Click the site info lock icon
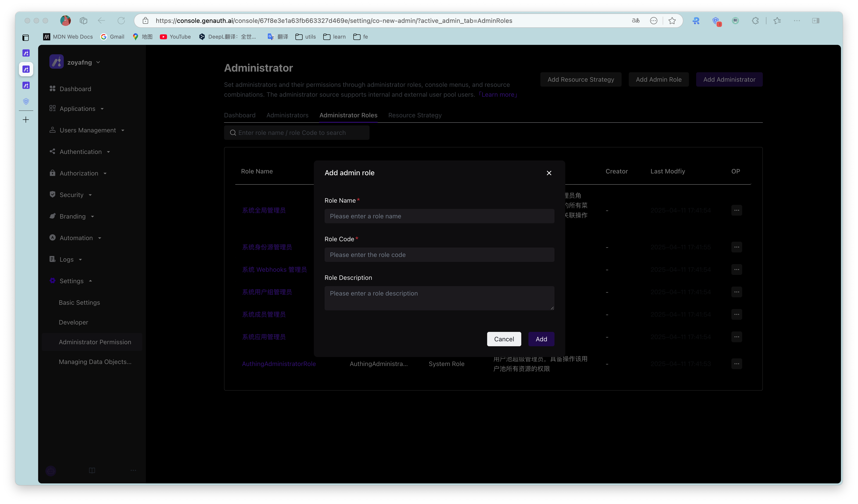The width and height of the screenshot is (858, 504). (x=145, y=21)
